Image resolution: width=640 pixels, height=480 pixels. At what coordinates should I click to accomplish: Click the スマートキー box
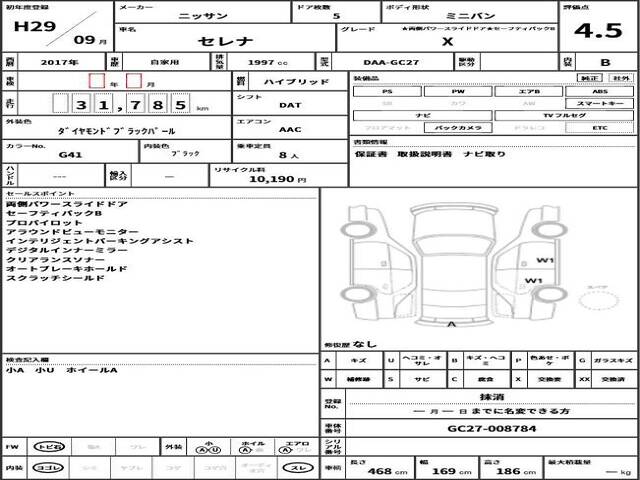(x=599, y=103)
